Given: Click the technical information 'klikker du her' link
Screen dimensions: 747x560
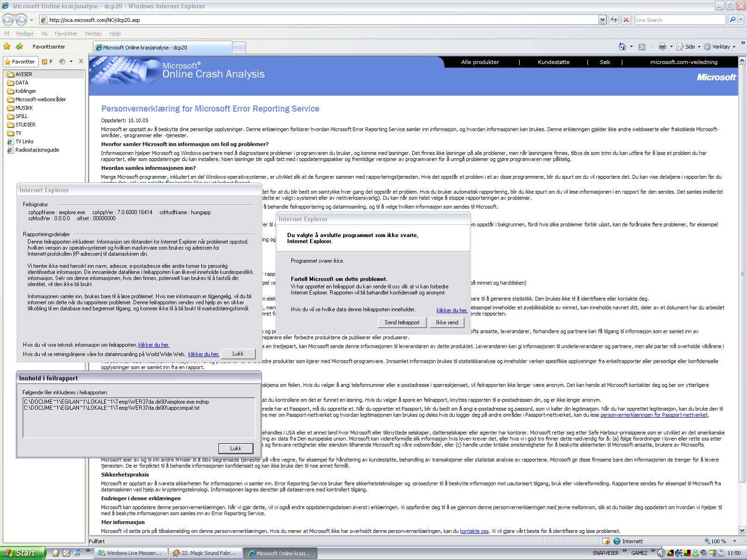Looking at the screenshot, I should click(x=154, y=345).
